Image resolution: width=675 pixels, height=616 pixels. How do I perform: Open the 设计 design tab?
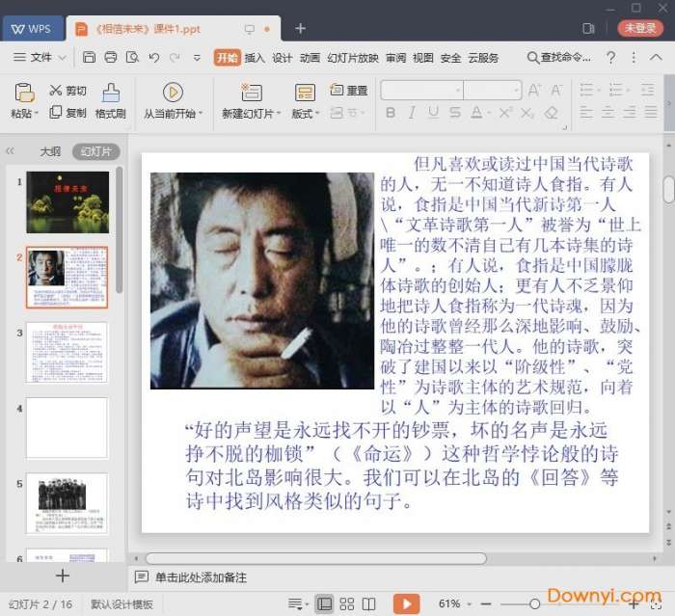coord(282,58)
